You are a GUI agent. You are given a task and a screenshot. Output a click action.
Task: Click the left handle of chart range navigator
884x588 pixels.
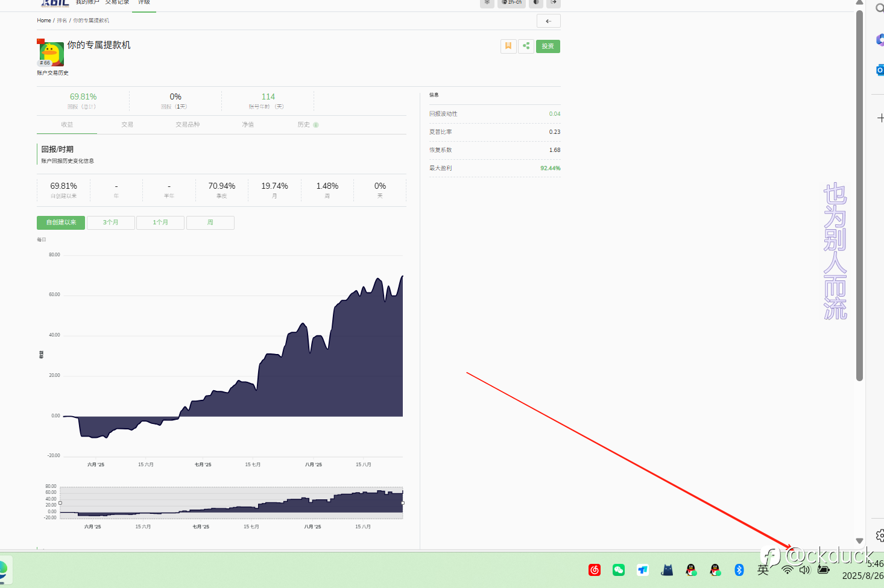click(x=60, y=503)
